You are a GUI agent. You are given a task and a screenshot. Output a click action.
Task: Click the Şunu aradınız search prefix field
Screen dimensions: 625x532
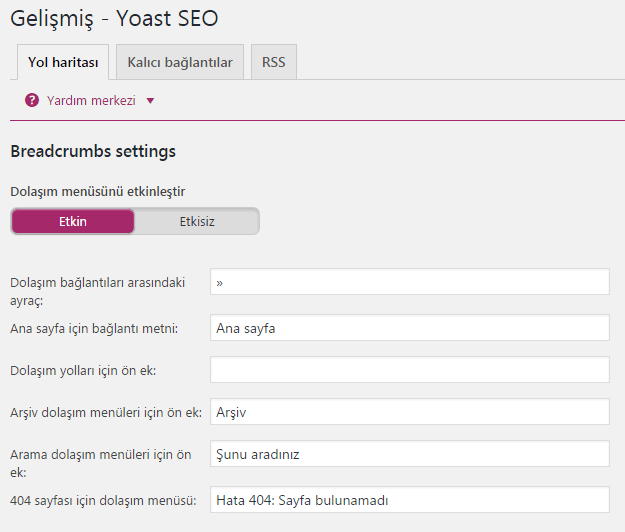click(x=410, y=453)
